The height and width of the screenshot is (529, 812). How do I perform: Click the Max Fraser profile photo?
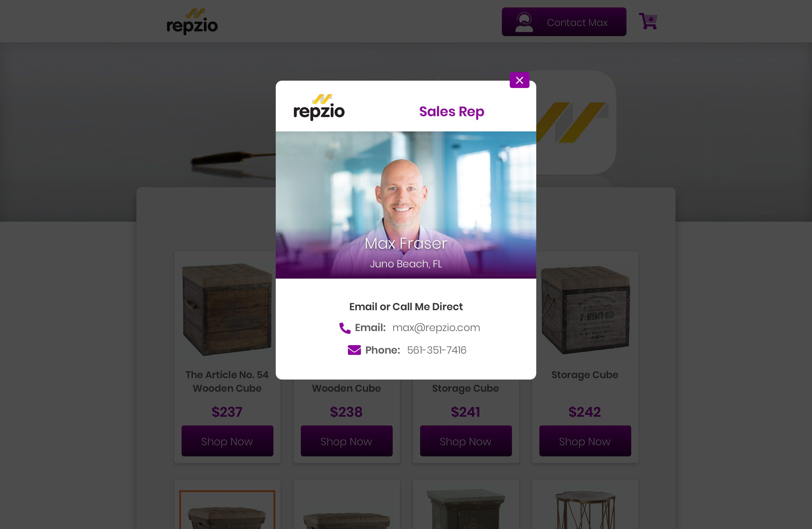coord(406,205)
